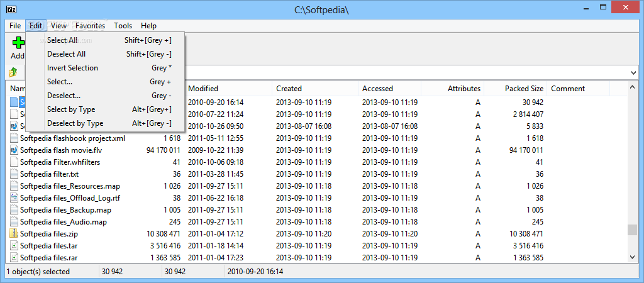Choose Select... menu entry

(x=106, y=82)
